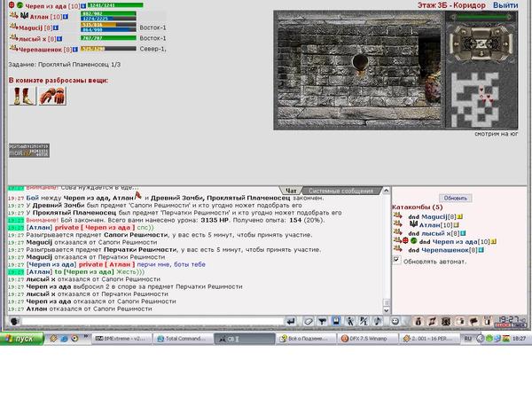The height and width of the screenshot is (399, 532).
Task: Open the smiley emoticons icon
Action: click(x=395, y=321)
